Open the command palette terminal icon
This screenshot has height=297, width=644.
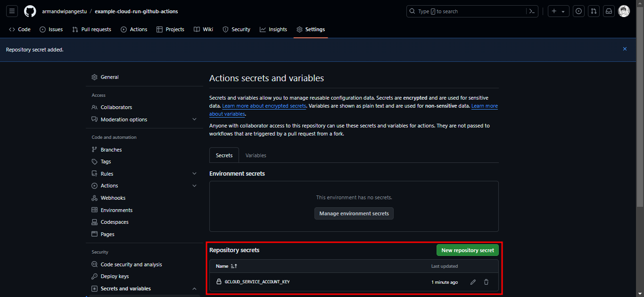tap(532, 11)
